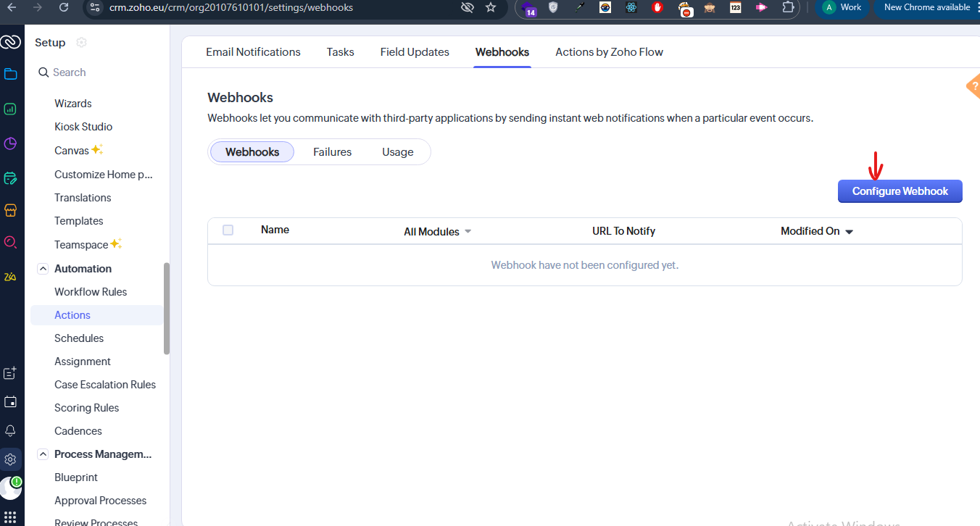Viewport: 980px width, 526px height.
Task: Collapse the Process Management section
Action: pyautogui.click(x=43, y=454)
